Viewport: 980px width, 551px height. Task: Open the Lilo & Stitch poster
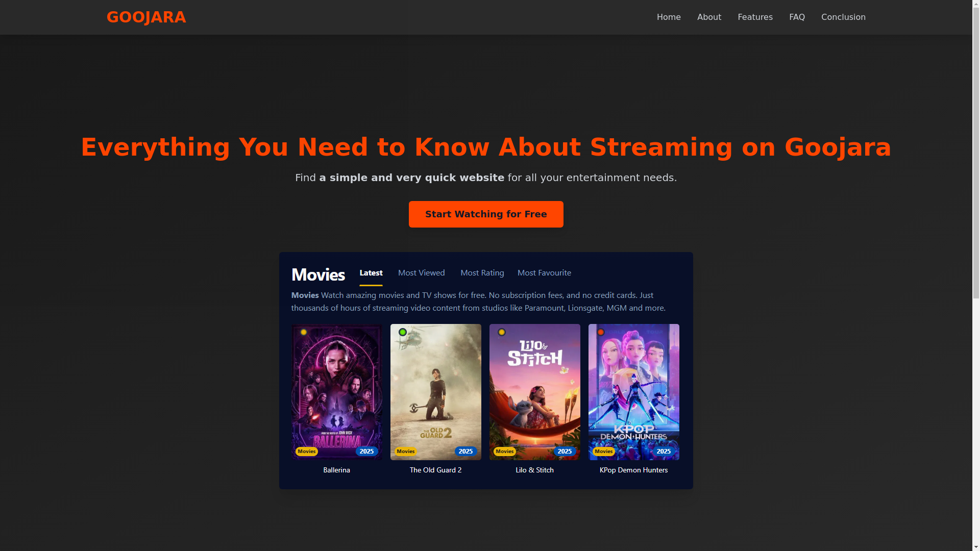535,392
